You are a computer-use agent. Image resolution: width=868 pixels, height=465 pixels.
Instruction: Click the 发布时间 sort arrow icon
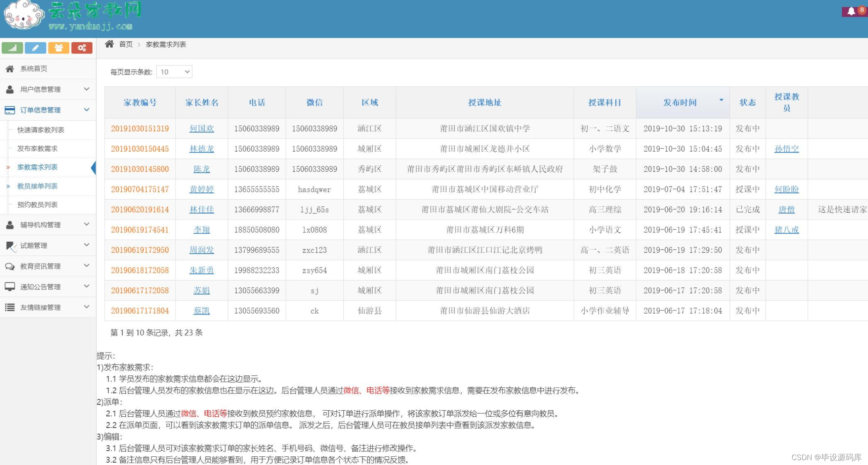pyautogui.click(x=721, y=100)
